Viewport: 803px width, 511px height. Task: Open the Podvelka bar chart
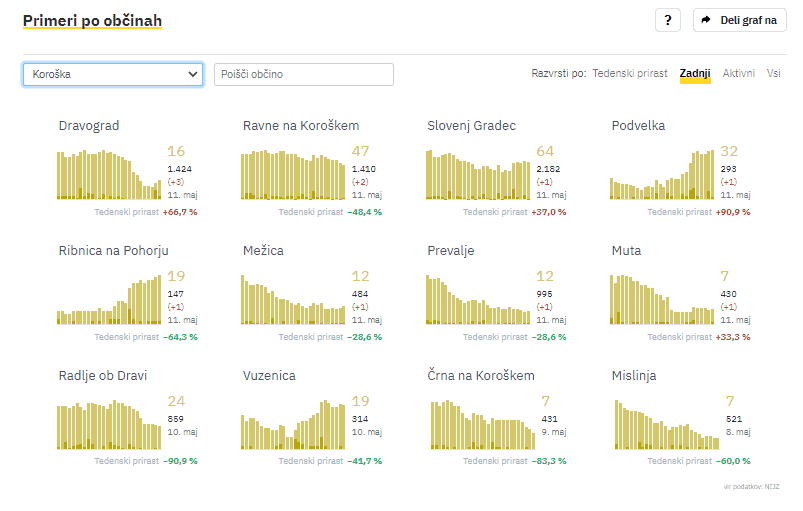[x=661, y=175]
